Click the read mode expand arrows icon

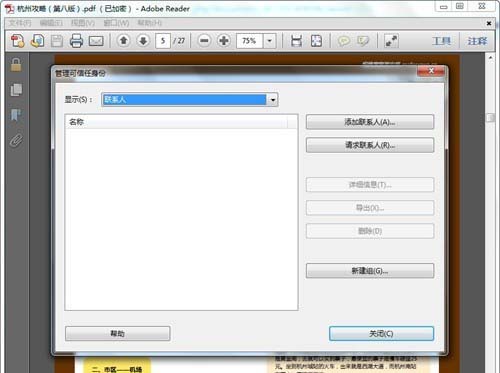[x=391, y=41]
